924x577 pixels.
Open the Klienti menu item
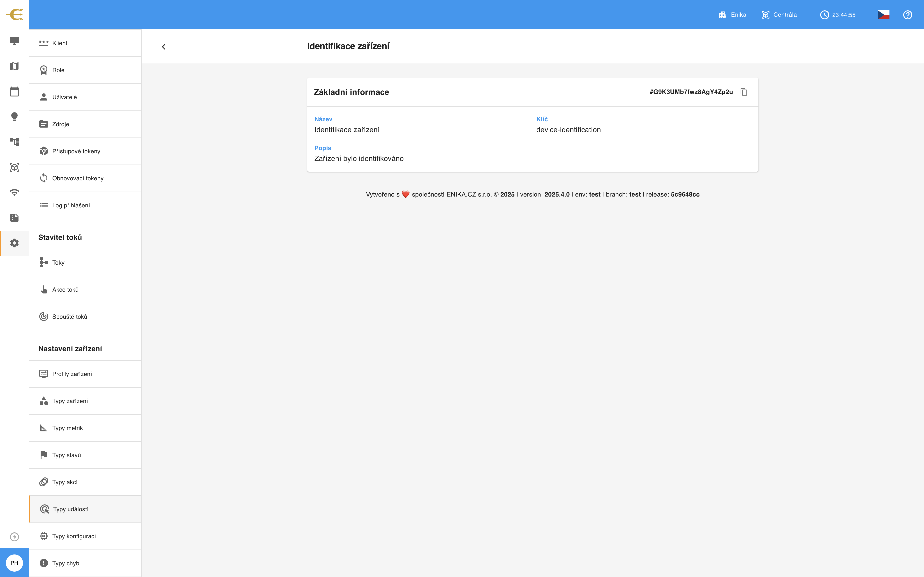pyautogui.click(x=85, y=43)
